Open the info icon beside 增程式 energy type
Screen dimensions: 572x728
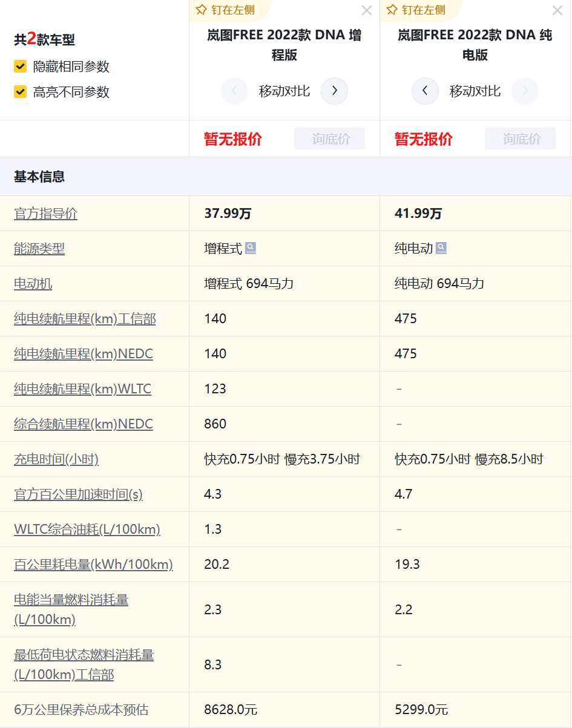[251, 248]
